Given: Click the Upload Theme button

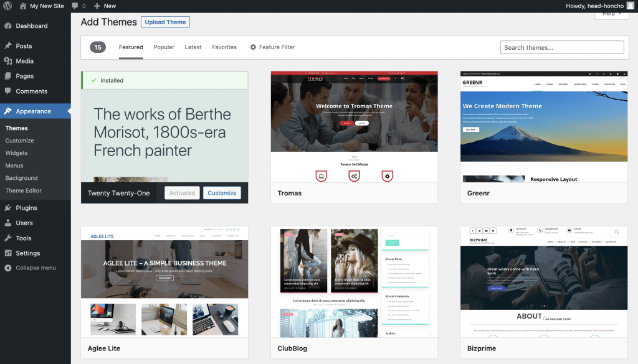Looking at the screenshot, I should click(x=165, y=22).
